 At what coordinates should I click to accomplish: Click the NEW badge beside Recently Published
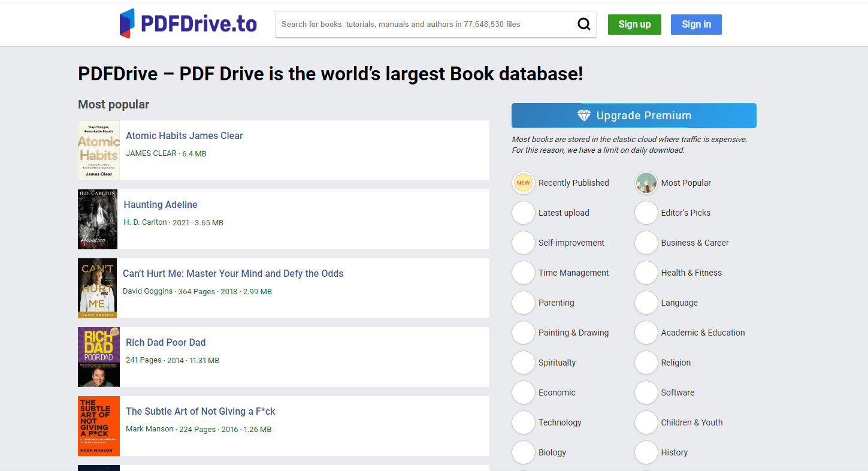tap(523, 183)
